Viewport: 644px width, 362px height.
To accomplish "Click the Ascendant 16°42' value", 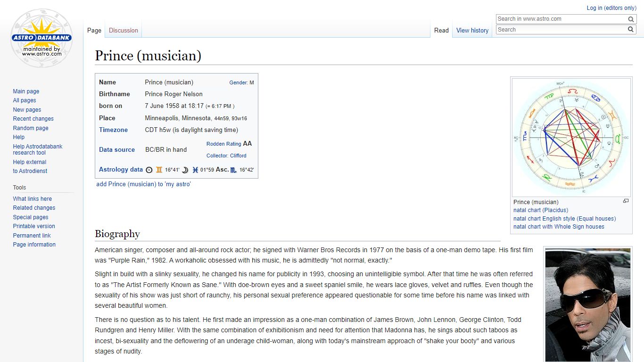I will (247, 170).
